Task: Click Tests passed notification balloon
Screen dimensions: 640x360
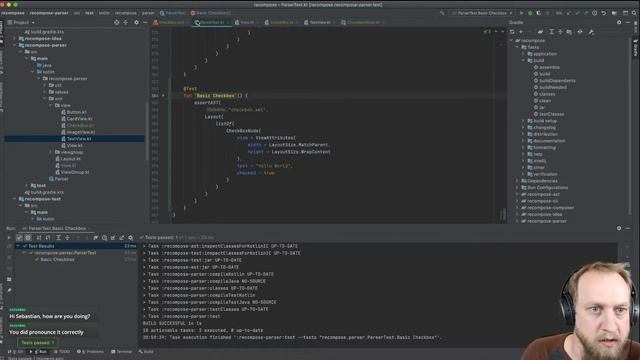Action: [x=37, y=342]
